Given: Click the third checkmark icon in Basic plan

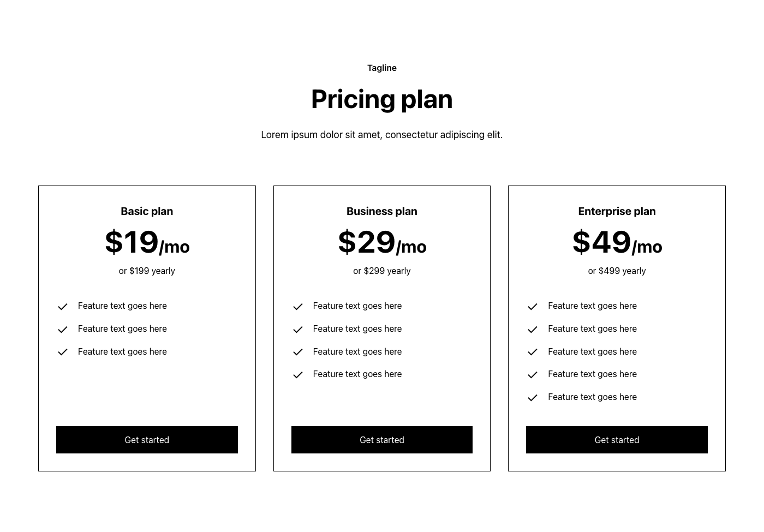Looking at the screenshot, I should point(63,352).
